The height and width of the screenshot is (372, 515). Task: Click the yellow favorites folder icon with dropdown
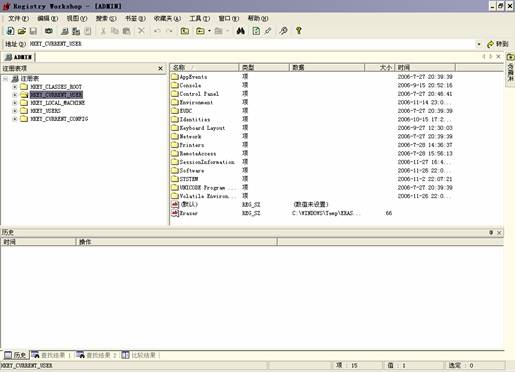click(200, 31)
